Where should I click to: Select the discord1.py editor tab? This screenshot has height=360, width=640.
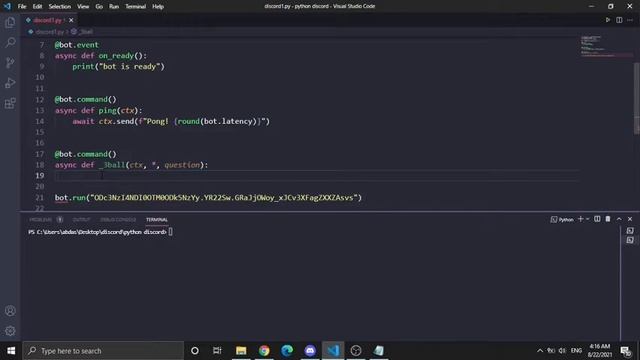47,20
